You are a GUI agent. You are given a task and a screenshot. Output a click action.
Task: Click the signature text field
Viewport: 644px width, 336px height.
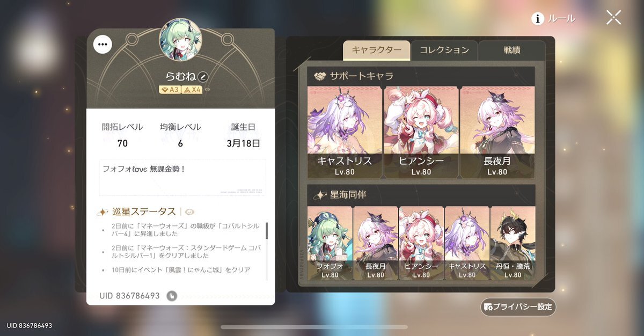(x=182, y=177)
